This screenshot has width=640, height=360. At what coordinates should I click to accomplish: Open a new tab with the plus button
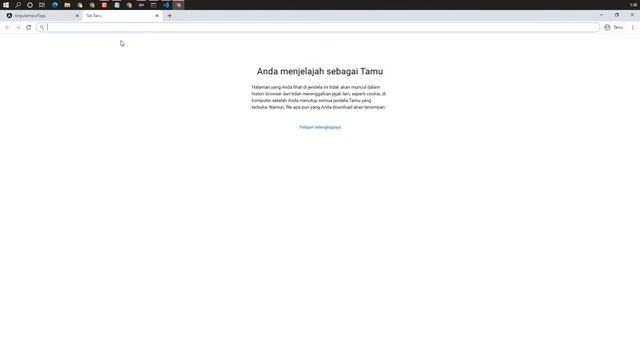[x=169, y=16]
